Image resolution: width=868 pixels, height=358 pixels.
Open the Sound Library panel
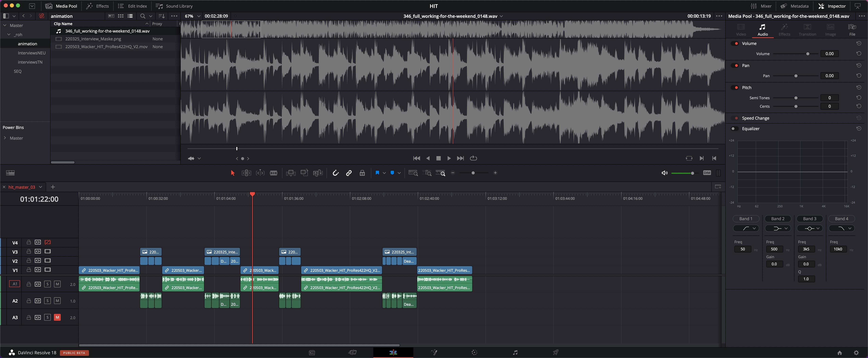[174, 6]
